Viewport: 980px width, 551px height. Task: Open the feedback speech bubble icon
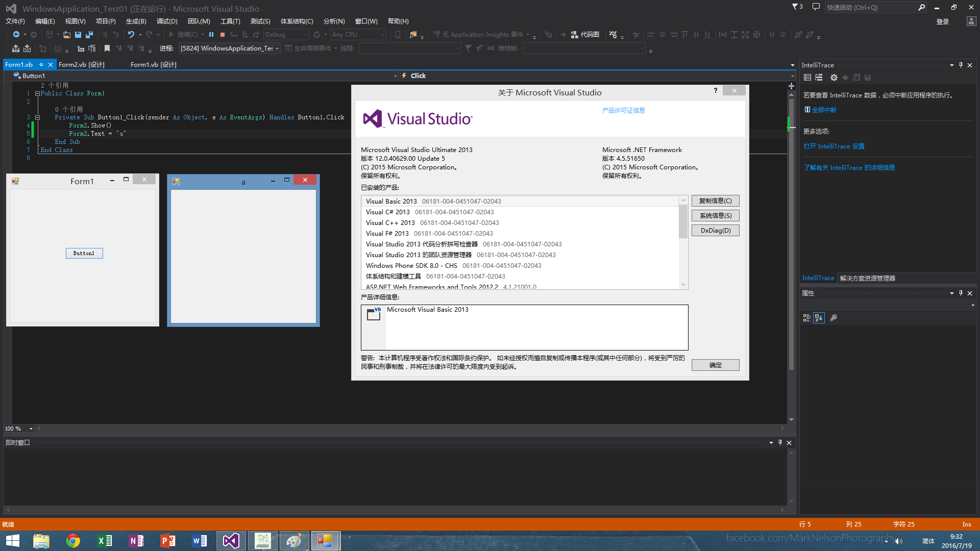click(816, 7)
